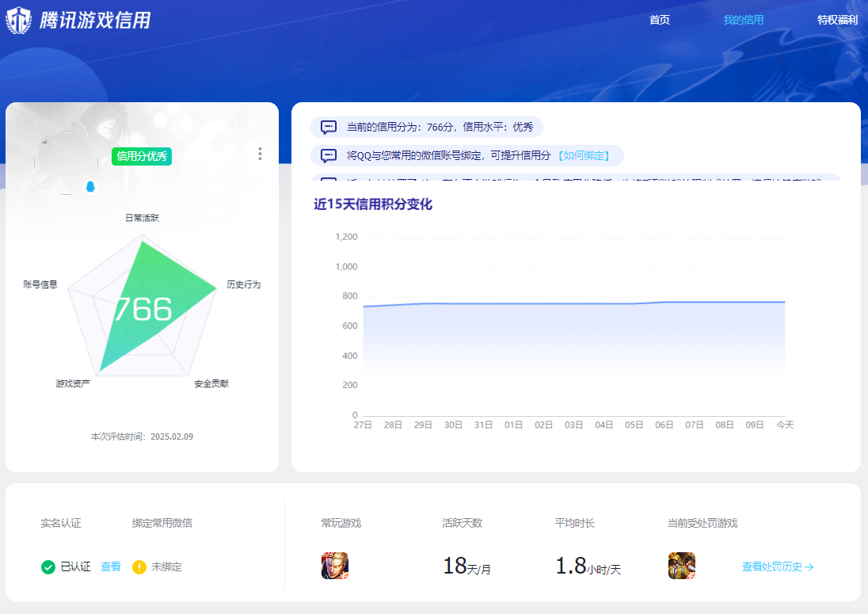The width and height of the screenshot is (868, 614).
Task: Click the 1.8小时/天 average duration value
Action: tap(588, 566)
